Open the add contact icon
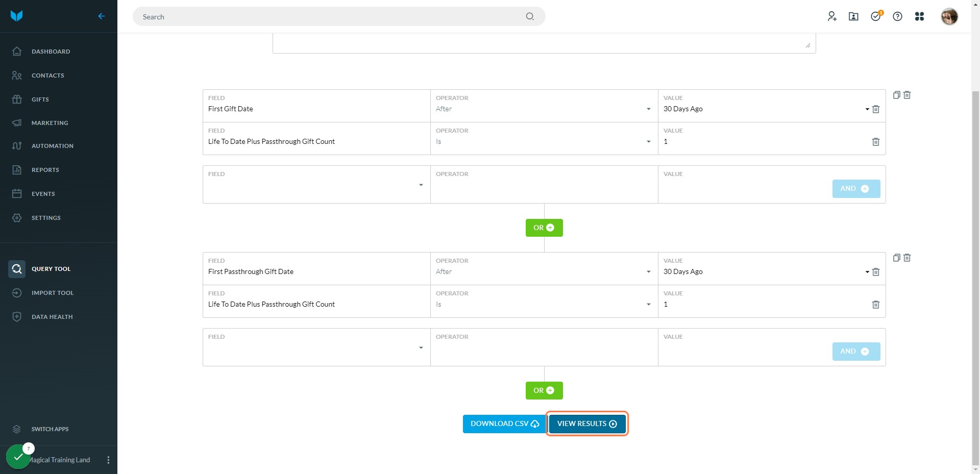The width and height of the screenshot is (980, 474). 832,16
